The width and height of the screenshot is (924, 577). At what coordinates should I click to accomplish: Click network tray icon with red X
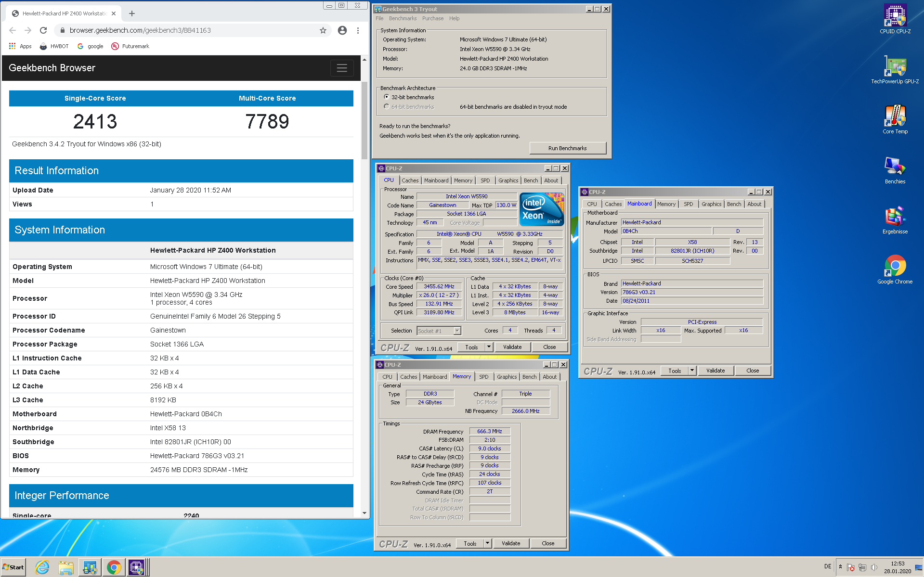coord(851,567)
